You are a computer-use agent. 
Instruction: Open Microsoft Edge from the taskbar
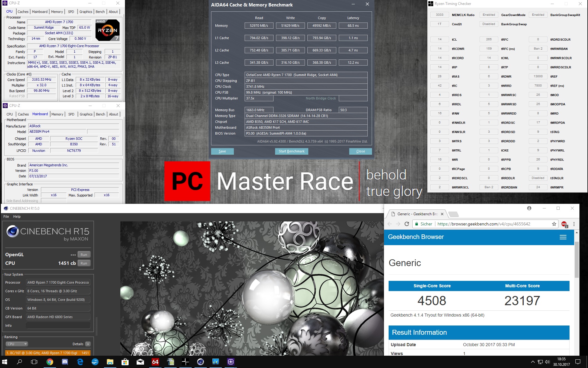80,362
